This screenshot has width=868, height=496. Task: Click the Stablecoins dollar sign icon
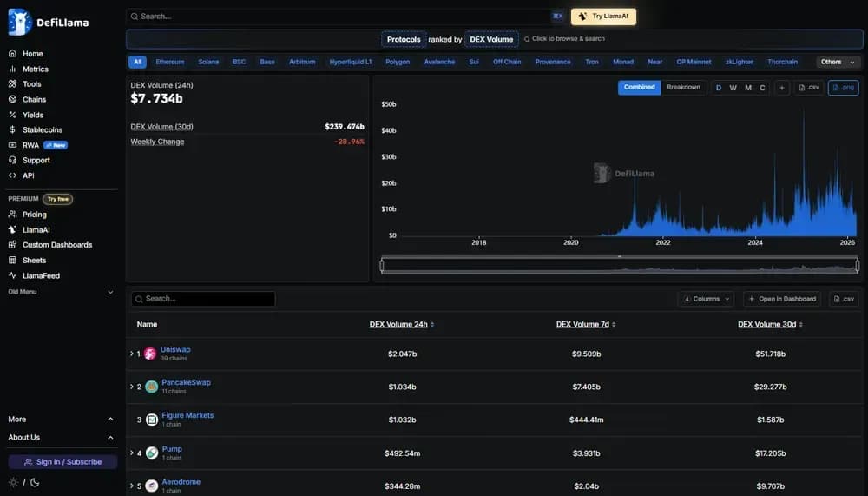pos(13,129)
